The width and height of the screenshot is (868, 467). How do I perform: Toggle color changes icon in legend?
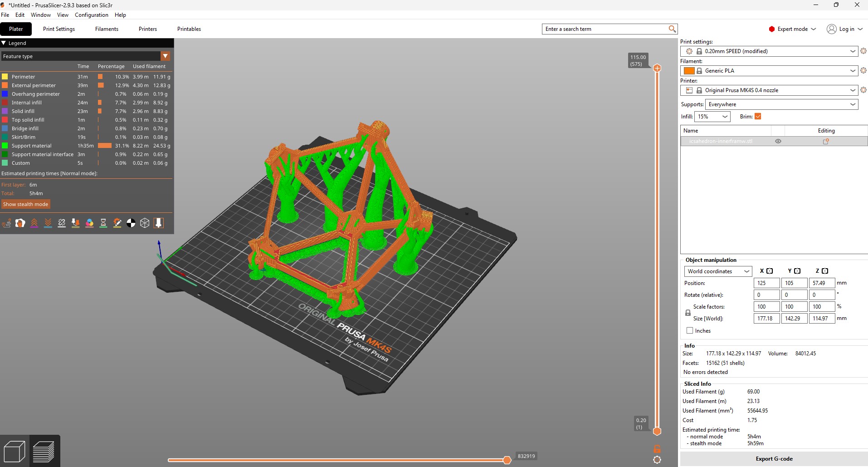tap(89, 223)
